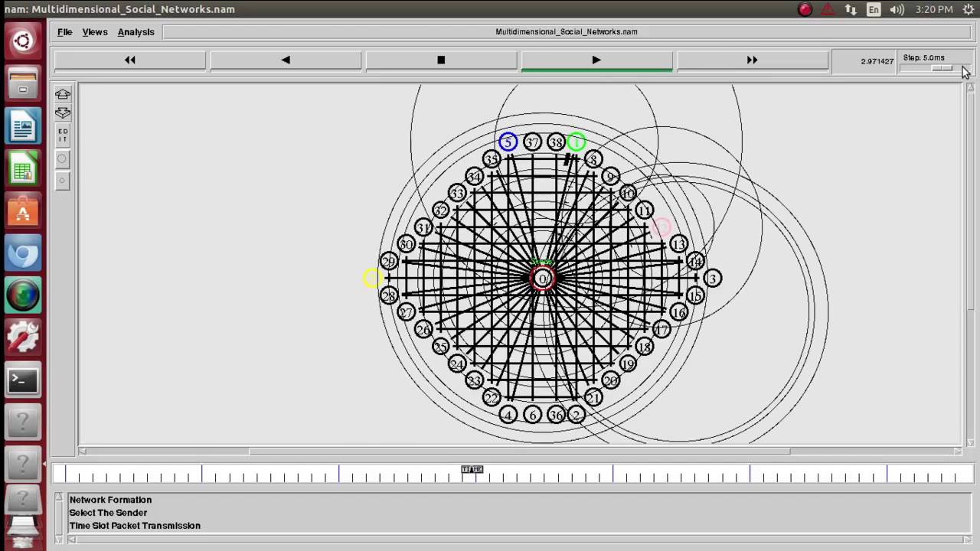Select node 32 in the topology
Viewport: 980px width, 551px height.
point(440,210)
